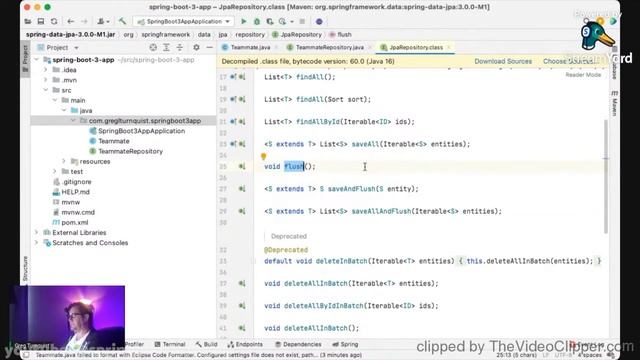Click the gutter icon on line 27 saveAndFlush
The height and width of the screenshot is (360, 640).
242,189
